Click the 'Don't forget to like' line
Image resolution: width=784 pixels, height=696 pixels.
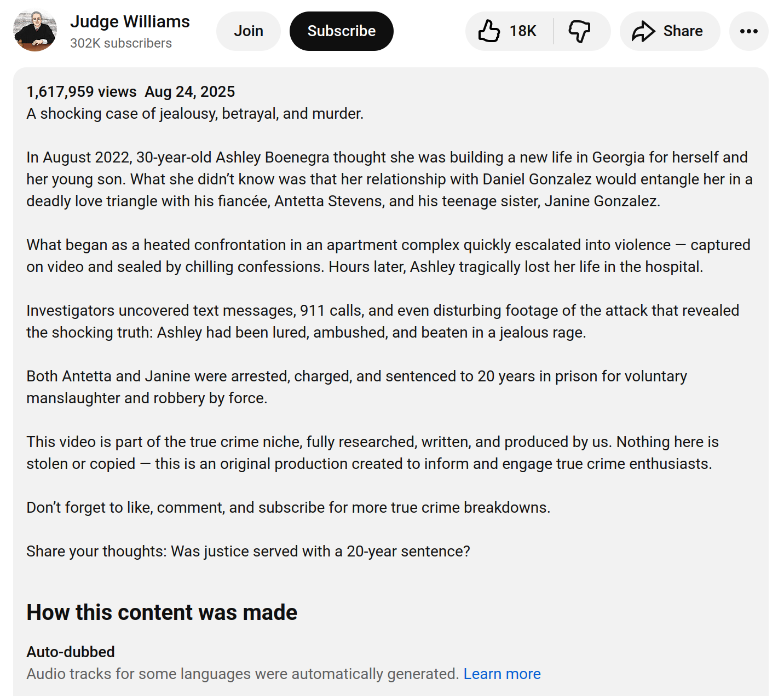[289, 507]
